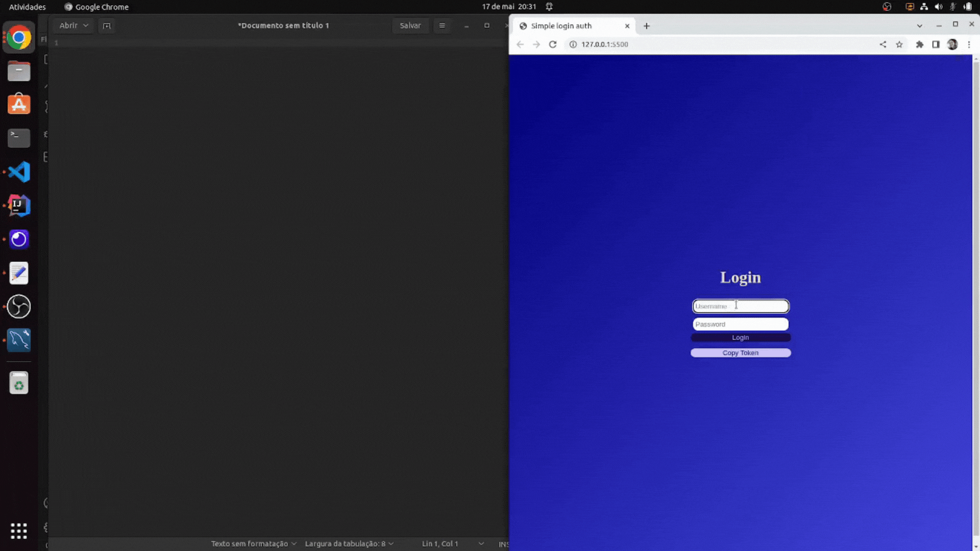The width and height of the screenshot is (980, 551).
Task: Open MySQL Workbench from the dock
Action: pos(19,340)
